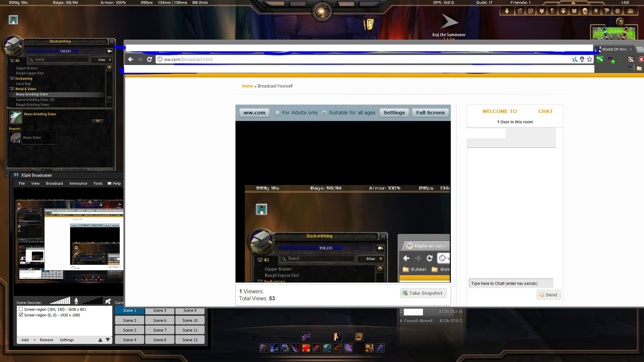Move scene source up with the up arrow

tap(100, 340)
